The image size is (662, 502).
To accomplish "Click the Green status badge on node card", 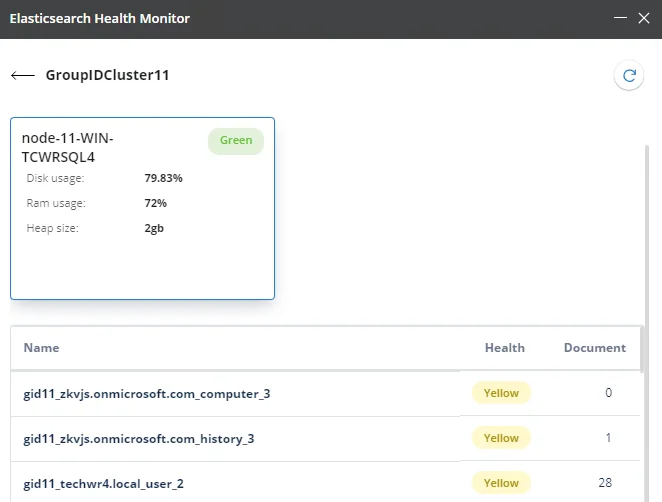I will tap(236, 141).
